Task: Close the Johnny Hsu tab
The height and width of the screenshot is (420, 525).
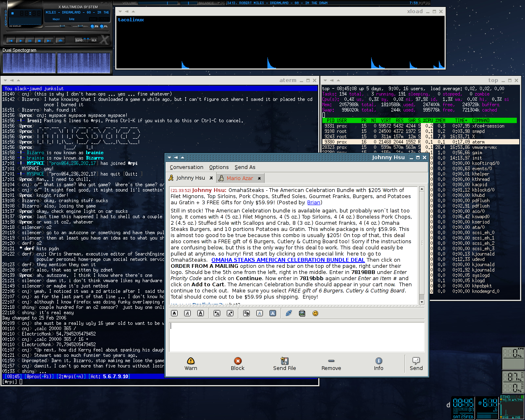Action: (x=211, y=178)
